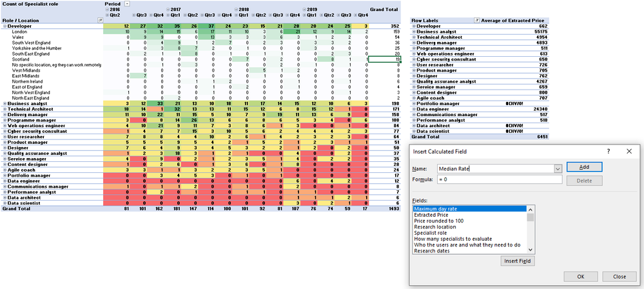Click Data engineer average value 24340

click(x=515, y=109)
